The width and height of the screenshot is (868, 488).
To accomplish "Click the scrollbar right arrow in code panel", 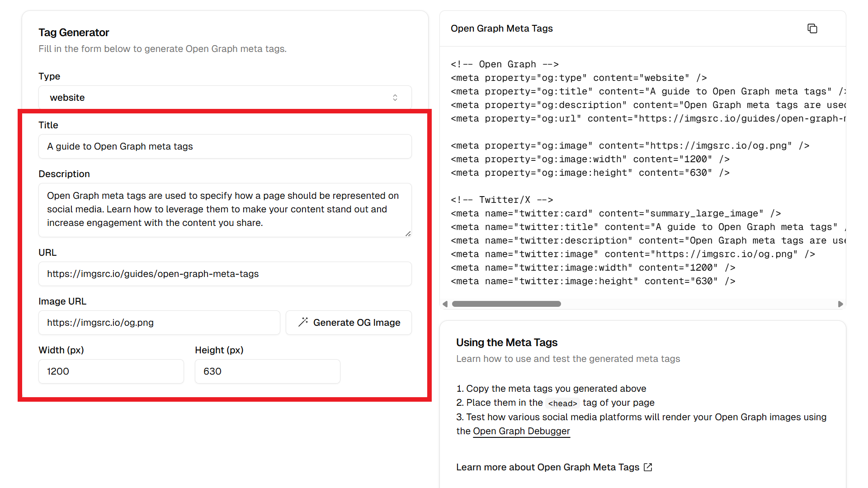I will 840,304.
